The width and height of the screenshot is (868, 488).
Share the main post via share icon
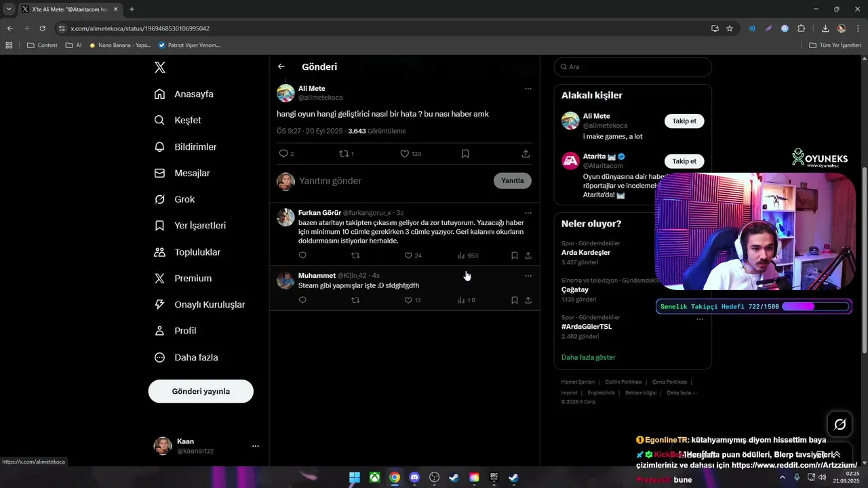pos(526,154)
